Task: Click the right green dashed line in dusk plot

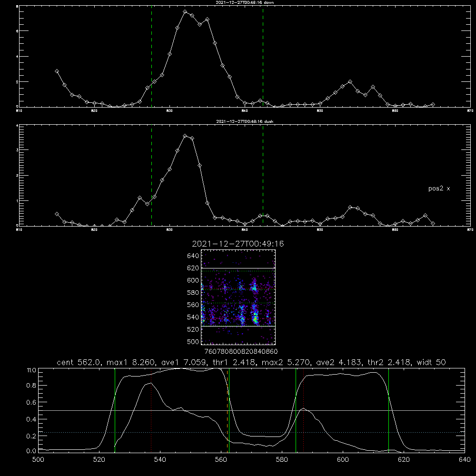Action: 263,176
